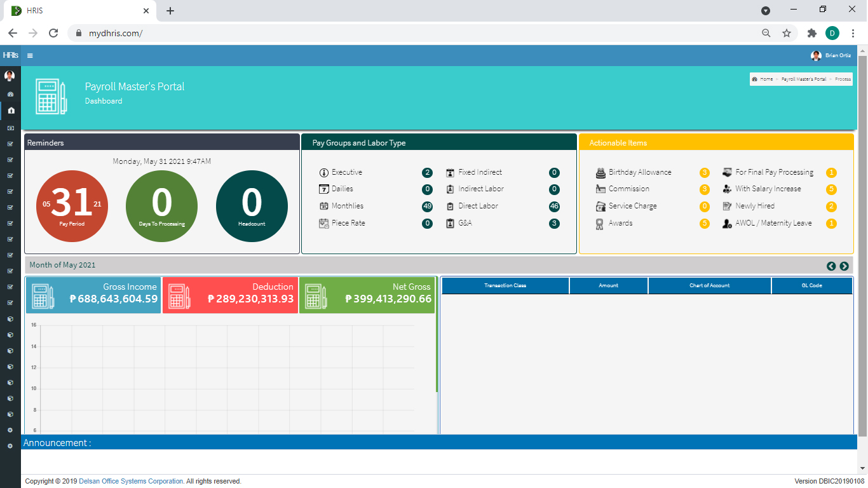Open the Brian Ortiz user menu

(831, 56)
